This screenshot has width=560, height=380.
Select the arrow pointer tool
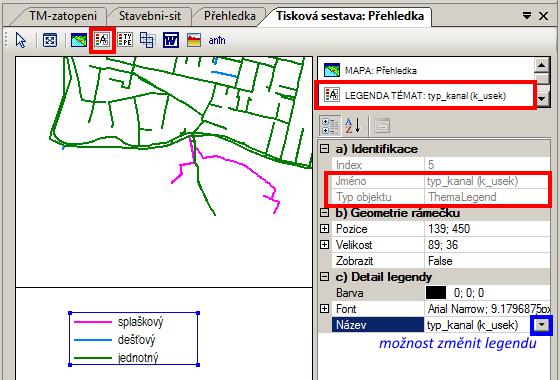point(21,40)
